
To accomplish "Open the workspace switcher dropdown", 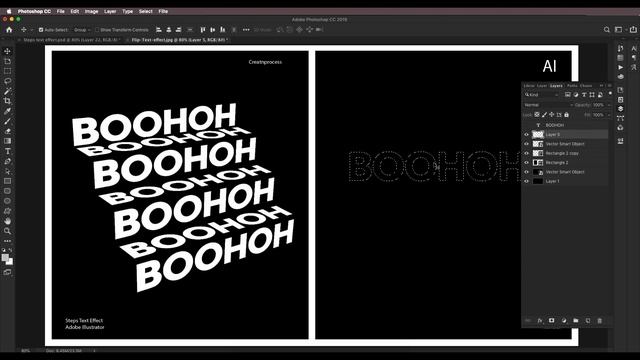I will pos(620,29).
